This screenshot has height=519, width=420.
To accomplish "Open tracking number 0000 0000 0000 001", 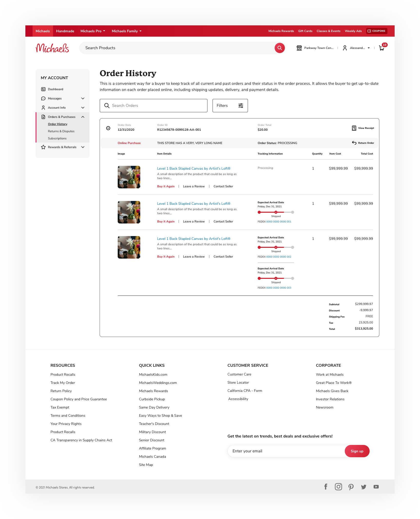I will 279,222.
